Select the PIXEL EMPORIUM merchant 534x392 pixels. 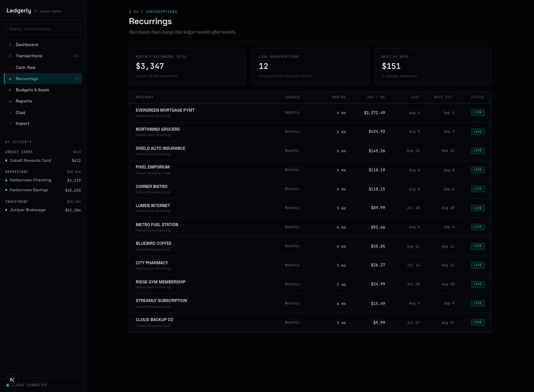[153, 167]
